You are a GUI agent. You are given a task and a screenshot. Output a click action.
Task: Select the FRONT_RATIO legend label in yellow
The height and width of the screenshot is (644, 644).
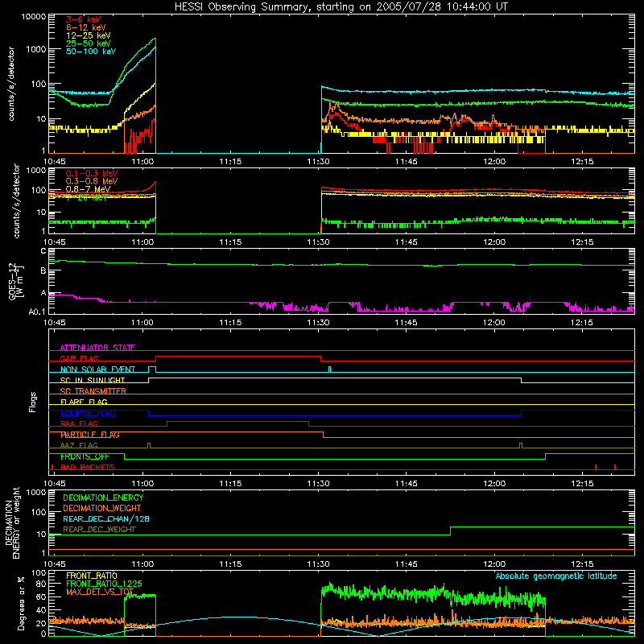point(92,576)
